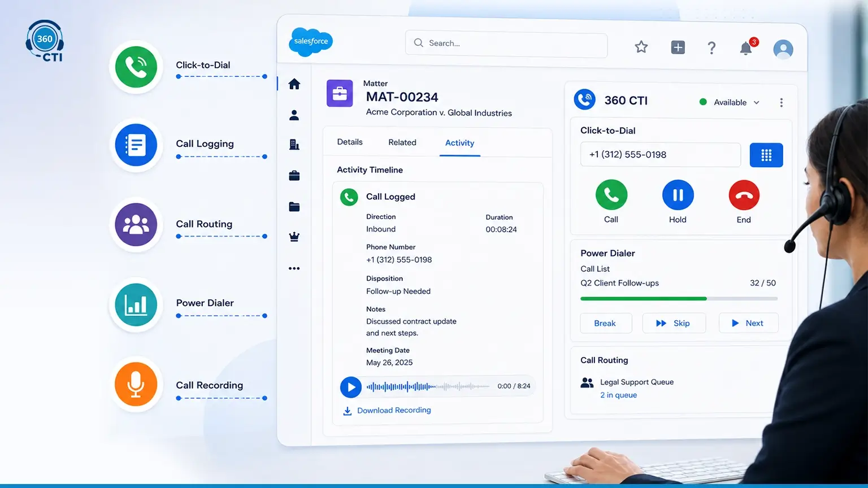
Task: Open 360 CTI panel kebab menu
Action: coord(782,103)
